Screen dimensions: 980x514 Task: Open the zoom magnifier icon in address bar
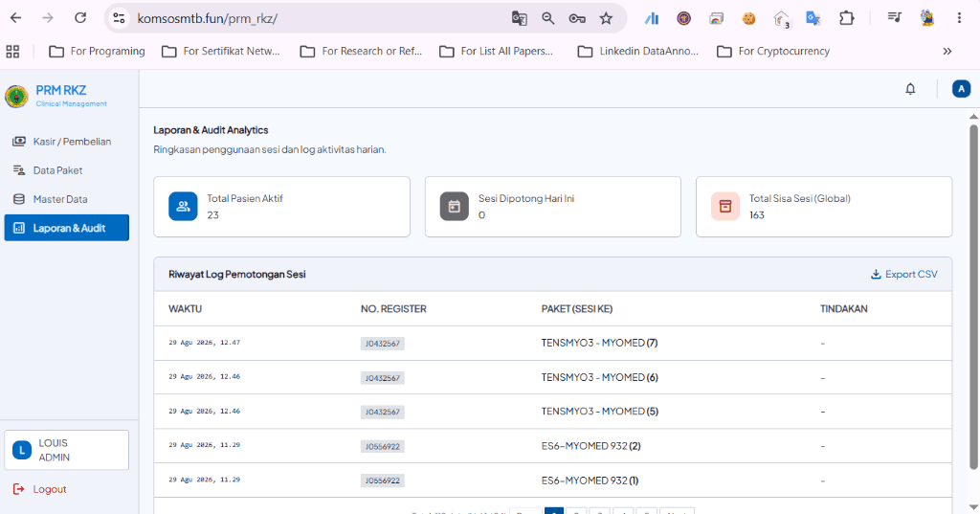click(x=548, y=19)
